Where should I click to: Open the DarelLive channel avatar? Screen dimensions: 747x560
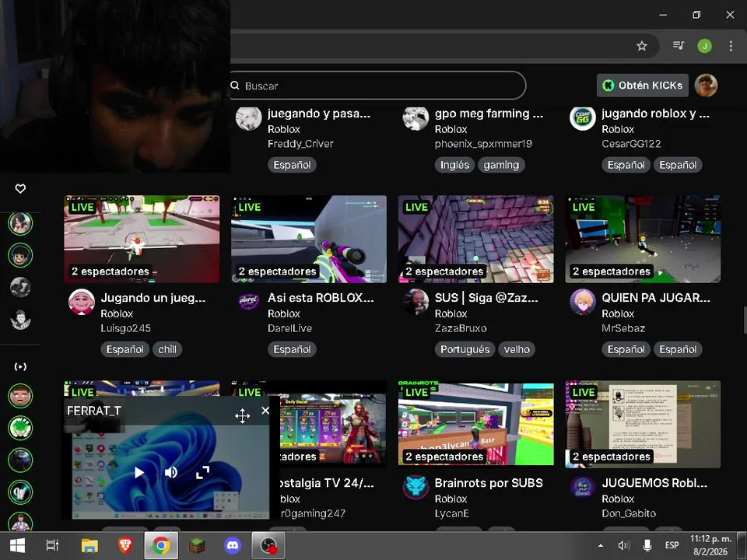pos(249,302)
